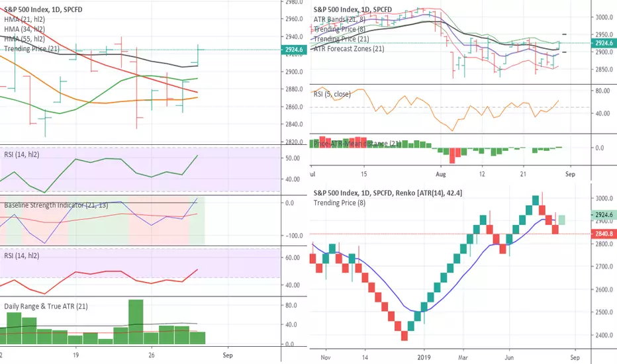Click the 2900.0 level on left price axis

[294, 71]
